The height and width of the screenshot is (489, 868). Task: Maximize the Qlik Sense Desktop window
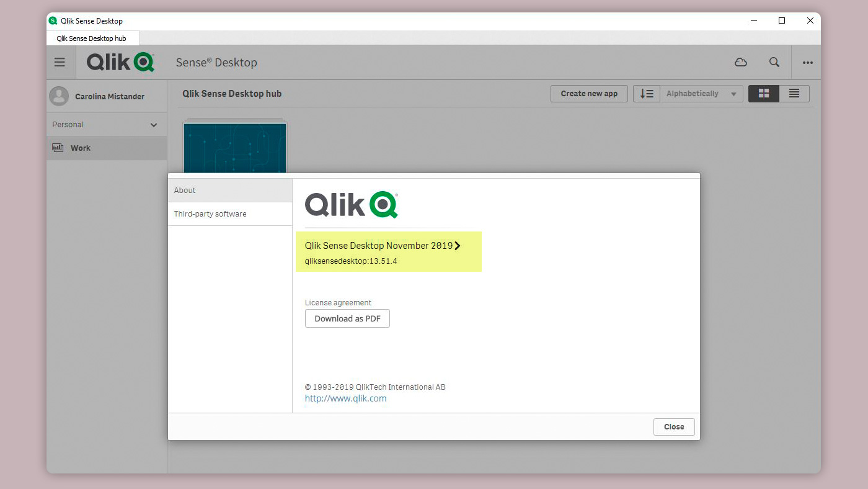(x=782, y=20)
